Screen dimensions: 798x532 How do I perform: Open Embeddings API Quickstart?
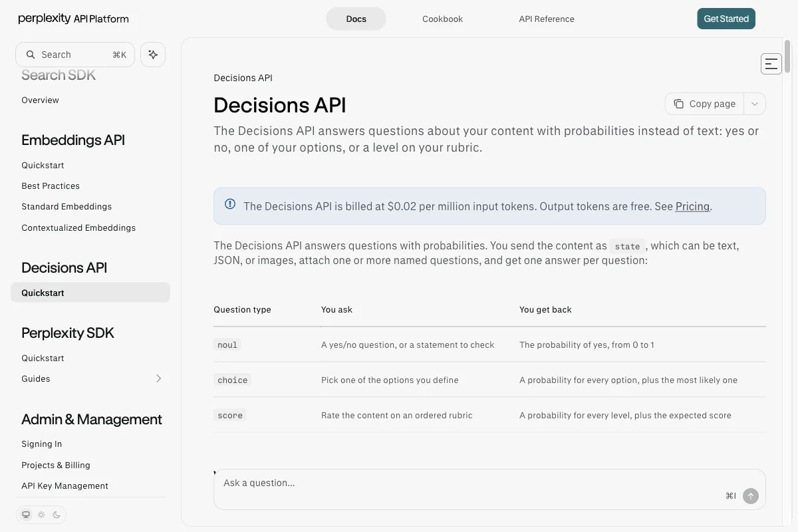(43, 165)
